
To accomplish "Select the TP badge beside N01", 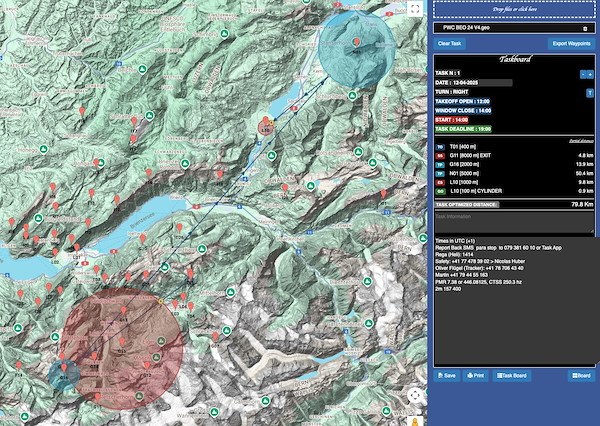I will tap(440, 173).
